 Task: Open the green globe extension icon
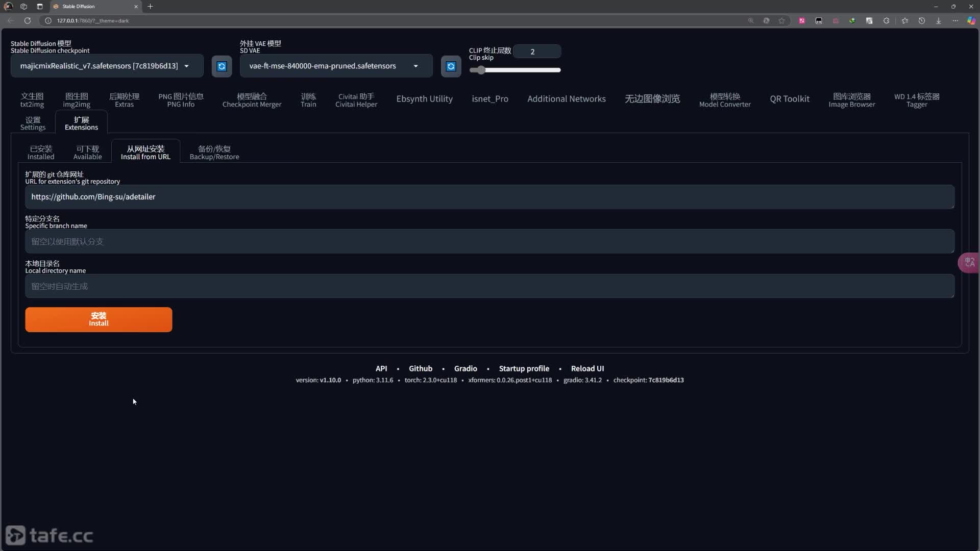click(x=852, y=21)
